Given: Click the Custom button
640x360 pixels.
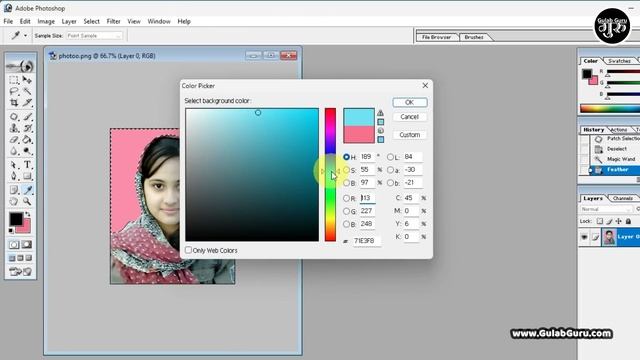Looking at the screenshot, I should click(x=410, y=135).
